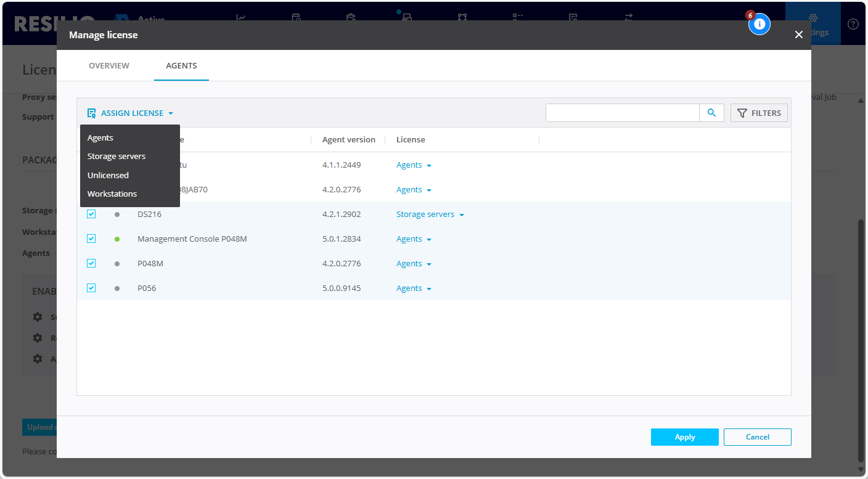Click the Help question mark icon

pos(854,23)
